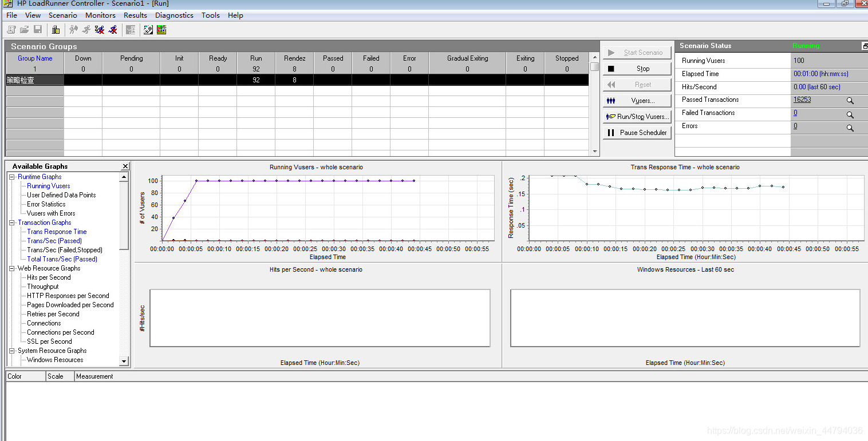Select Running Vusers in graph tree
The width and height of the screenshot is (868, 441).
click(x=49, y=186)
